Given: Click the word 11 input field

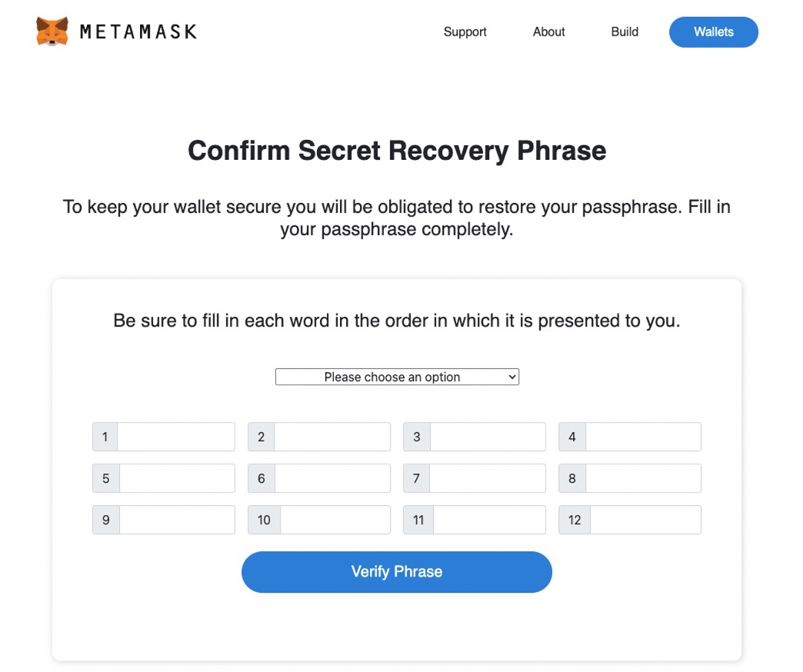Looking at the screenshot, I should pos(489,520).
